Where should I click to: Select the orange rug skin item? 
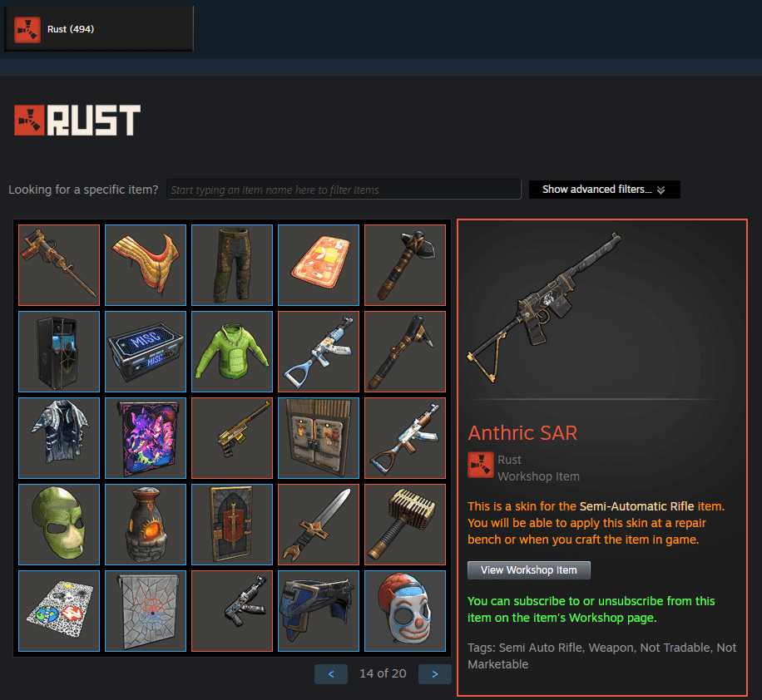point(319,265)
